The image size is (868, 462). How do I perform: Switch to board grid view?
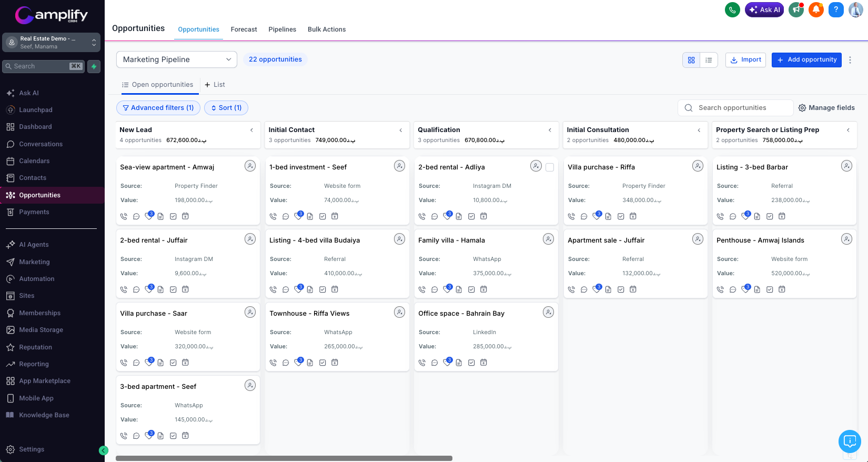[x=691, y=60]
